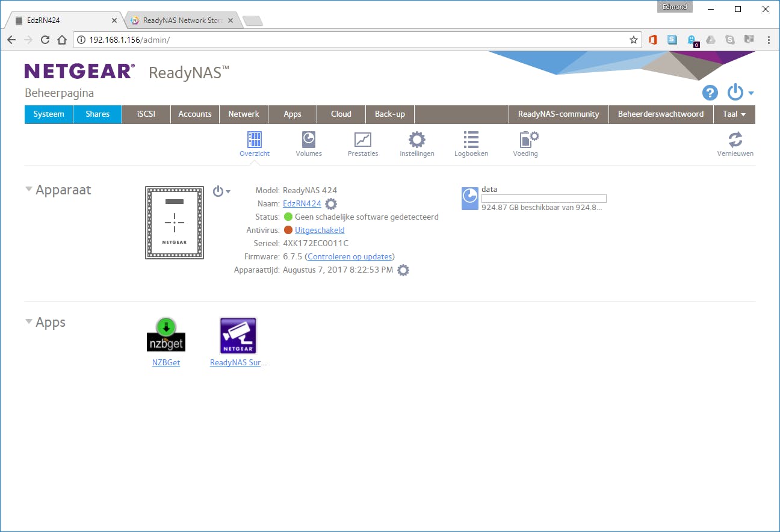This screenshot has width=780, height=532.
Task: Click the Apparaattijd value Augustus 7, 2017
Action: point(338,270)
